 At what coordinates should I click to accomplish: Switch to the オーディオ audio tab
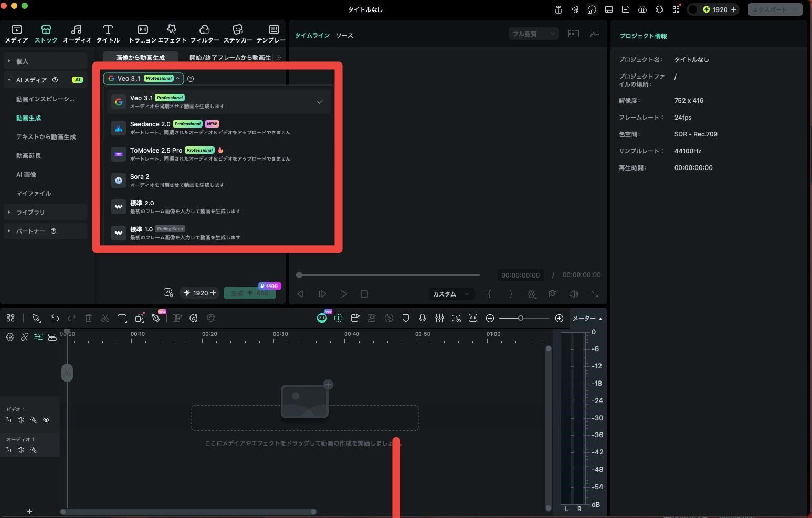click(77, 34)
